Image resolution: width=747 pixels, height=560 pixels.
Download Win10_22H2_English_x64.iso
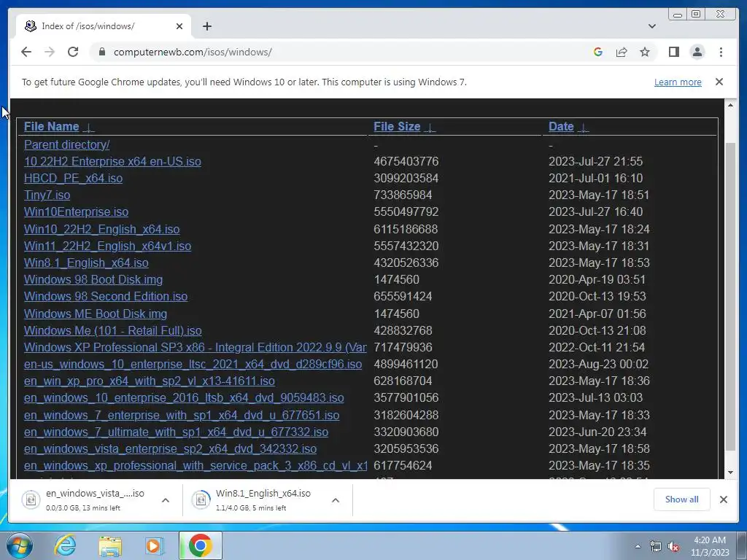[x=101, y=229]
